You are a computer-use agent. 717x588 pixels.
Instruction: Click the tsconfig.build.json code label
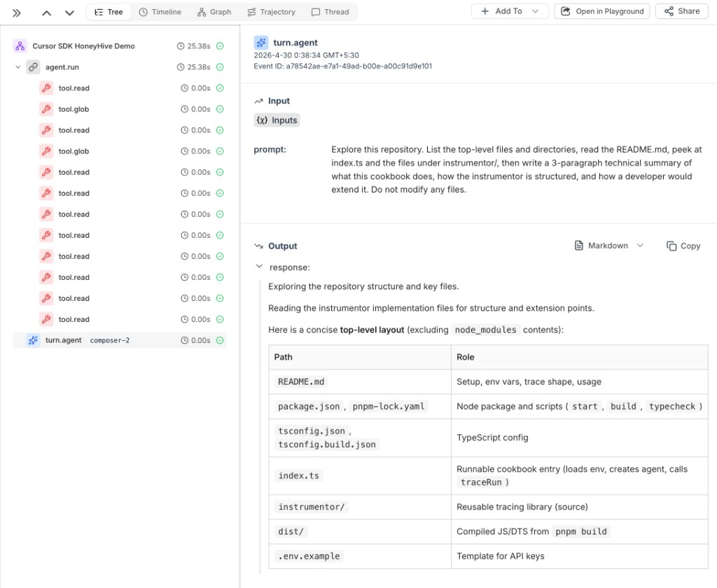327,444
